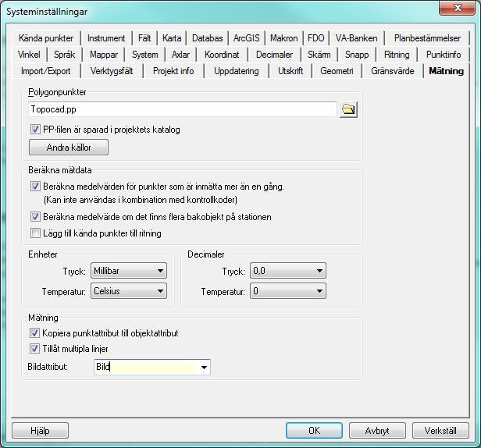Toggle PP-filen är sparad i projektets katalog

(35, 129)
